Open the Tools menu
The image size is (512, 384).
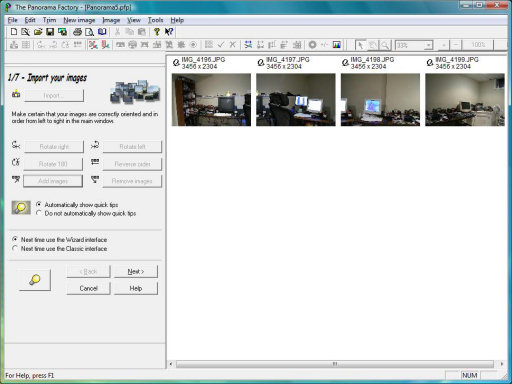click(155, 20)
